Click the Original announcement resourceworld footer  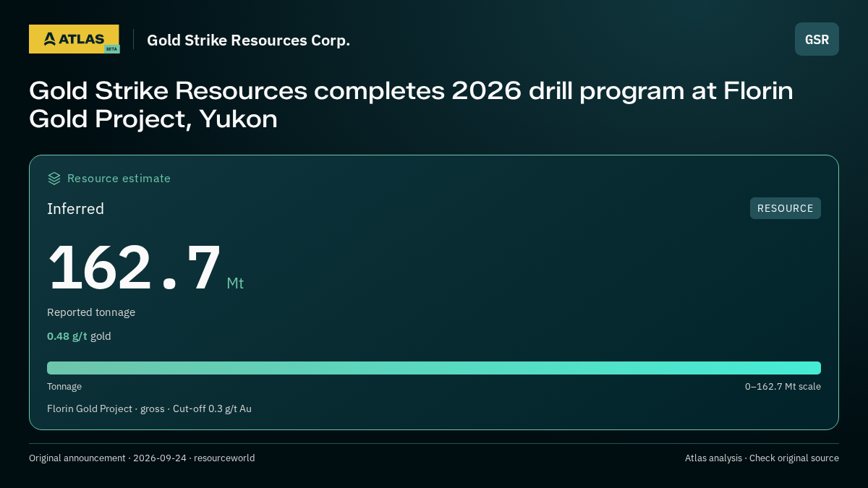142,458
